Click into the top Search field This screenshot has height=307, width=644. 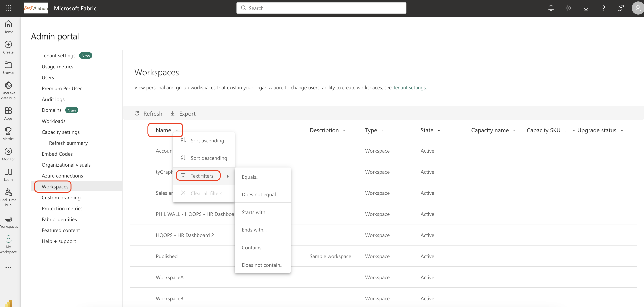pyautogui.click(x=321, y=8)
